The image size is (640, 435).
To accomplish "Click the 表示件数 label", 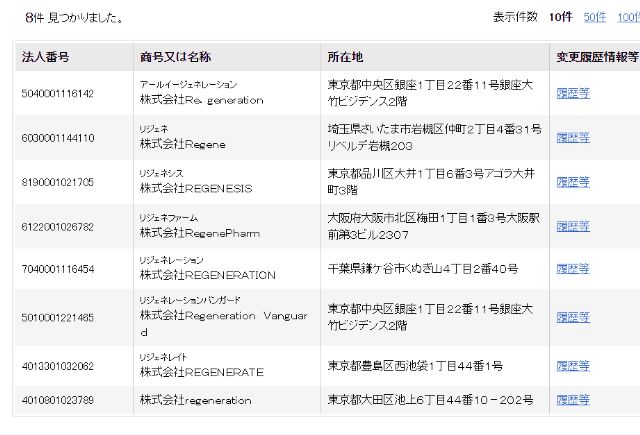I will coord(515,17).
